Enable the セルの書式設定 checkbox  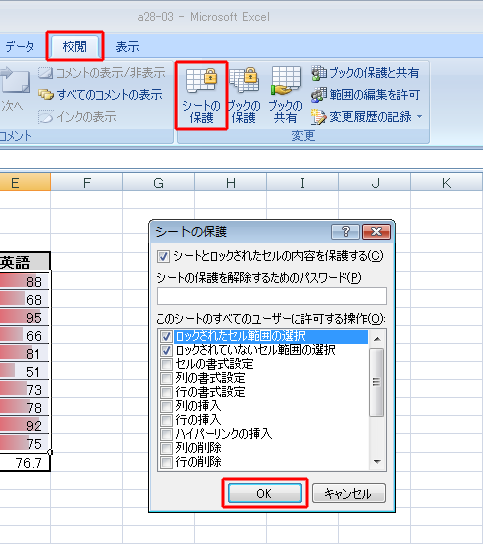pyautogui.click(x=166, y=364)
